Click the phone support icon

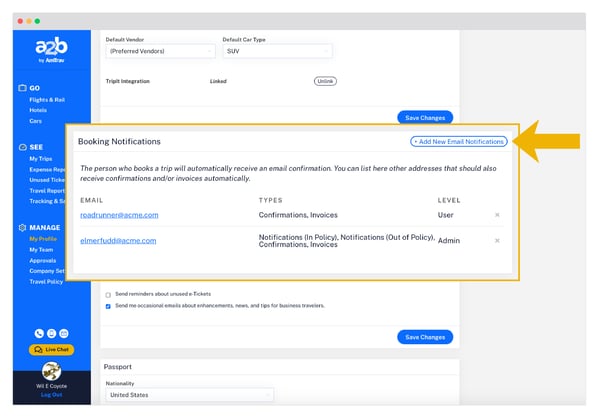39,333
